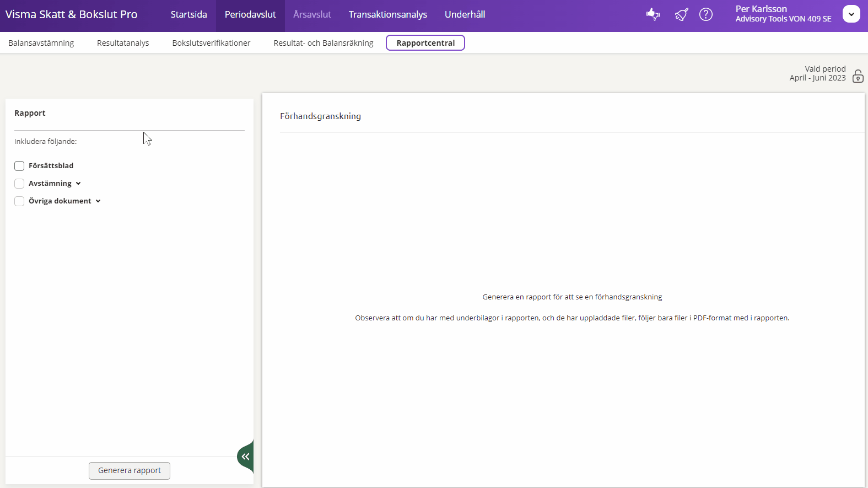The image size is (868, 488).
Task: Click the Visma Skatt & Bokslut Pro title
Action: 72,15
